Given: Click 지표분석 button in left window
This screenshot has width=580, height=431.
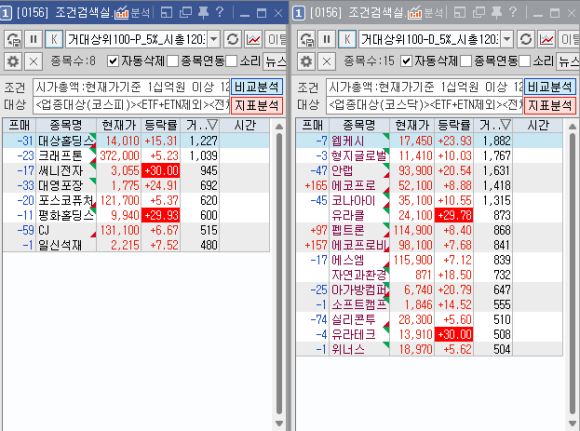Looking at the screenshot, I should coord(257,105).
